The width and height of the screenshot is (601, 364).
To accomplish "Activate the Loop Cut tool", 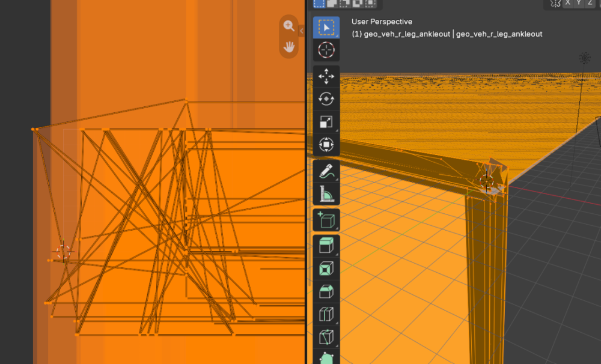I will [x=326, y=314].
